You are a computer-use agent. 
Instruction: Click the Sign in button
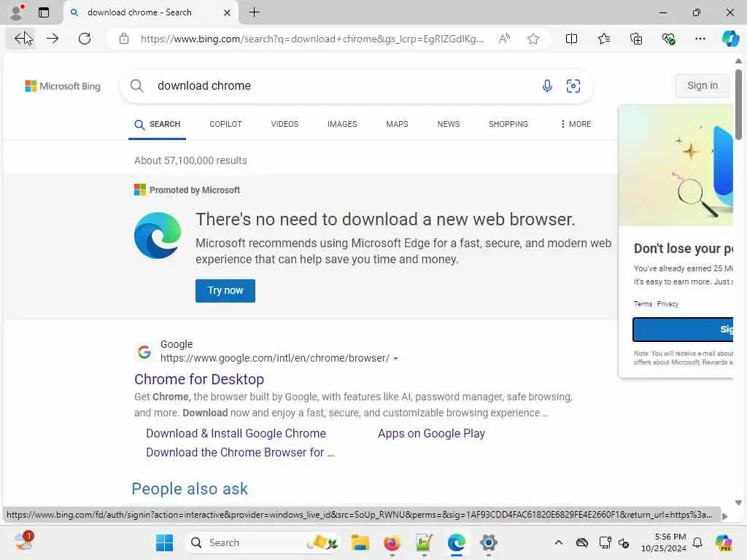[x=703, y=86]
